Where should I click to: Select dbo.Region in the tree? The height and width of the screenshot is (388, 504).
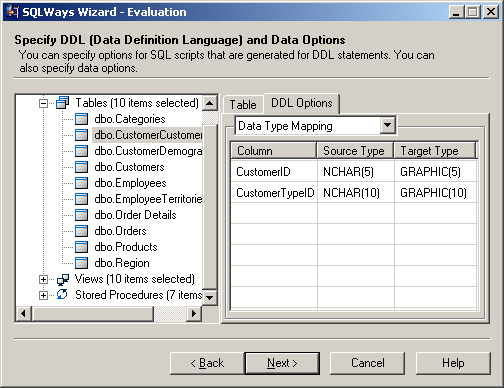coord(122,263)
